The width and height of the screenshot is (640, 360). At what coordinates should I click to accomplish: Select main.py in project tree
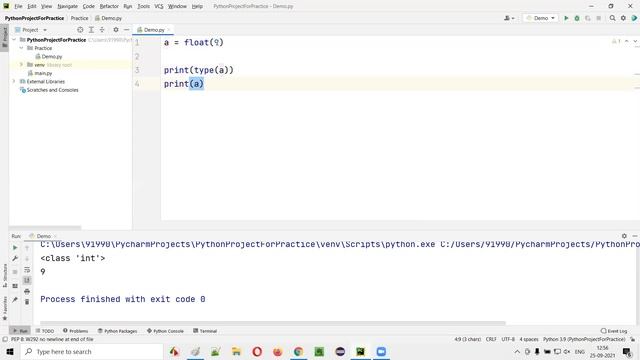pos(40,73)
